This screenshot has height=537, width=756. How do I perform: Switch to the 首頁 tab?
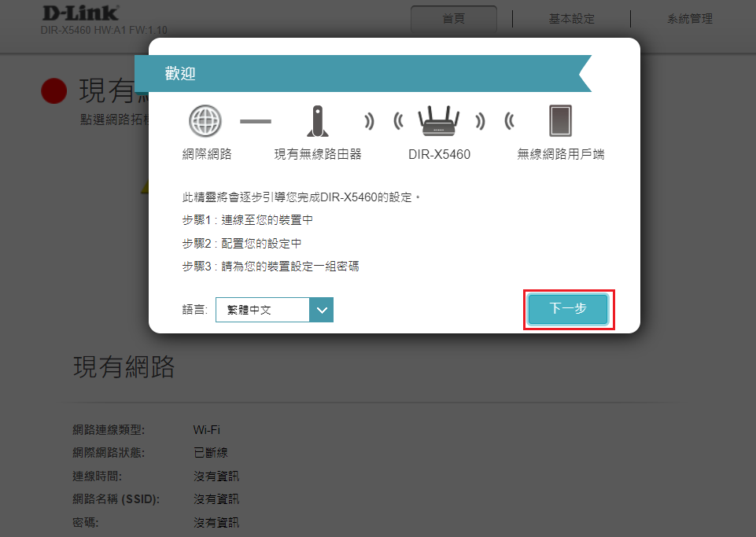click(454, 19)
